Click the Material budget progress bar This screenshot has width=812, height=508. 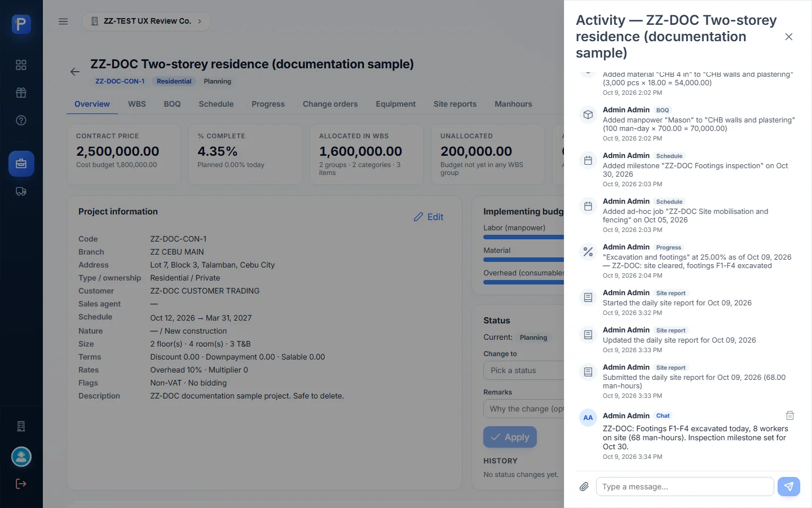pos(523,260)
